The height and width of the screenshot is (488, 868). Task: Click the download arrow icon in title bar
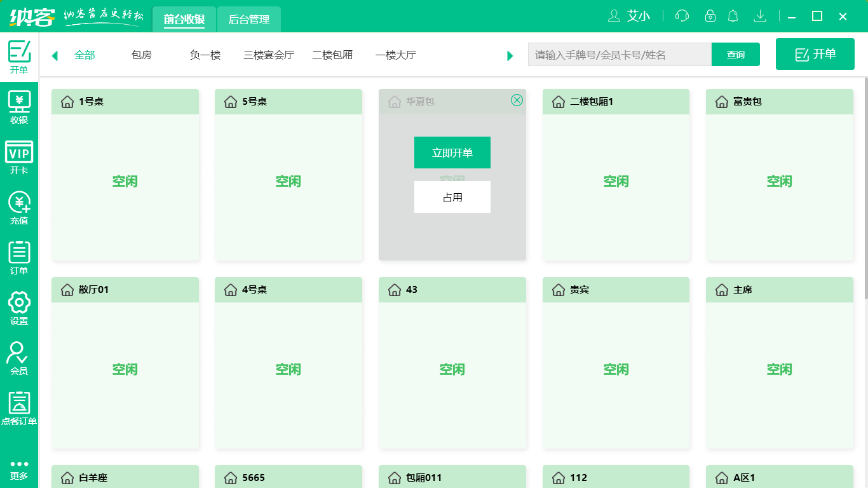point(759,16)
